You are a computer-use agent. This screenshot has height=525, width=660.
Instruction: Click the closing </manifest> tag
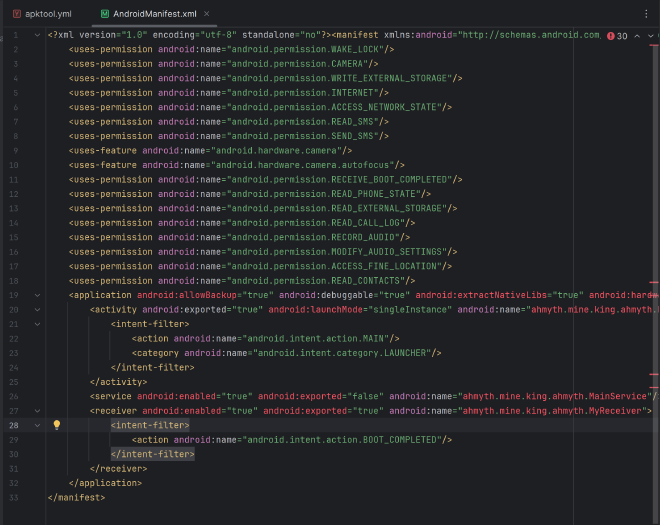point(76,498)
